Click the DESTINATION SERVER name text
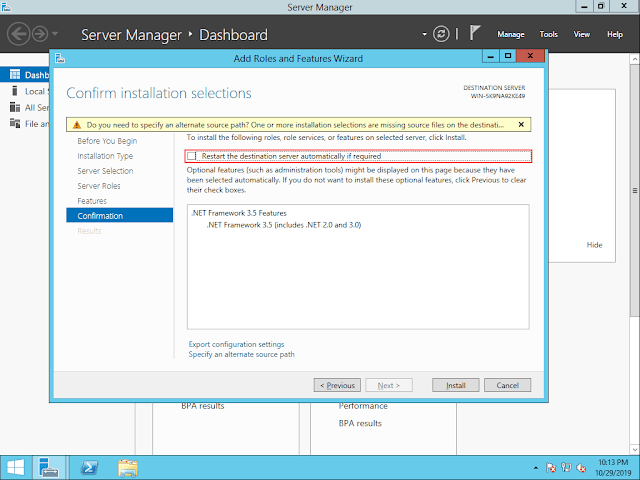640x480 pixels. point(498,96)
